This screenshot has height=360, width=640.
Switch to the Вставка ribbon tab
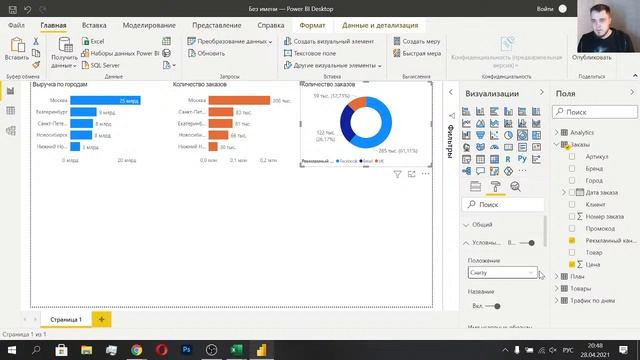94,25
